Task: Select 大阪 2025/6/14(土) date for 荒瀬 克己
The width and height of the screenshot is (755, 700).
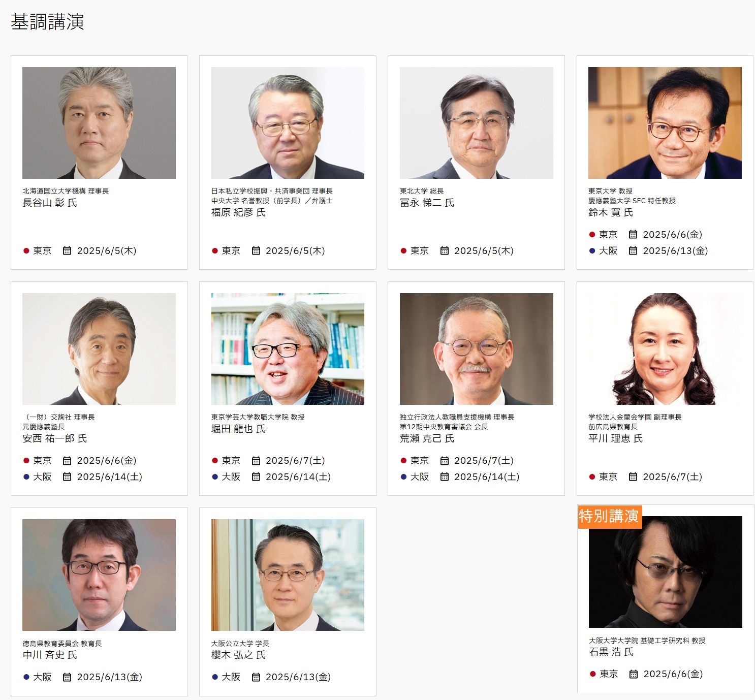Action: click(487, 477)
